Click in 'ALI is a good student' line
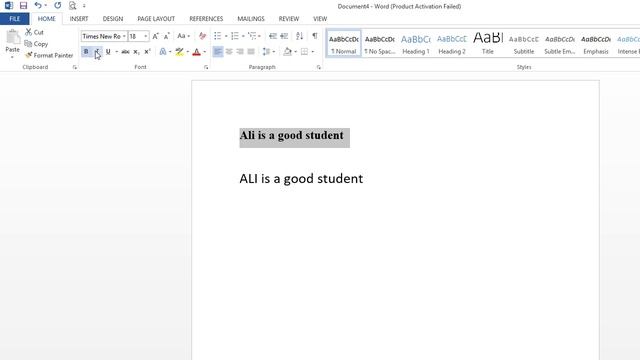The height and width of the screenshot is (360, 640). (x=301, y=179)
